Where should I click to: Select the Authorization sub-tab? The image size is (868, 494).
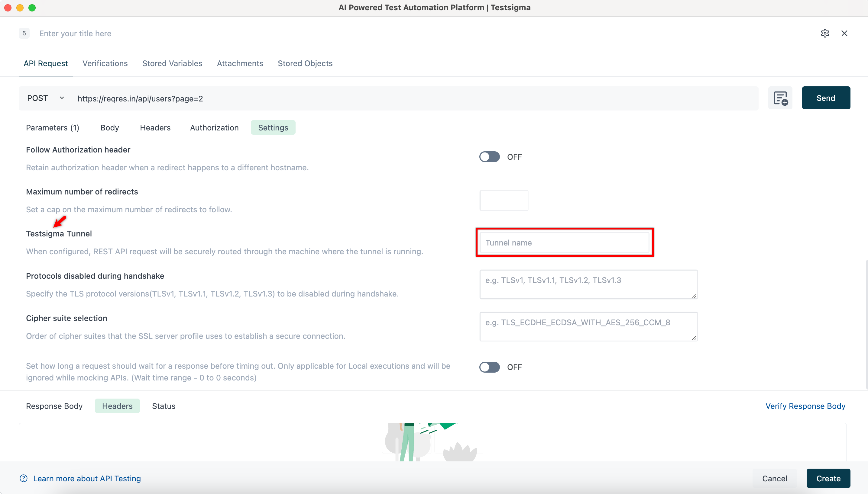(214, 127)
